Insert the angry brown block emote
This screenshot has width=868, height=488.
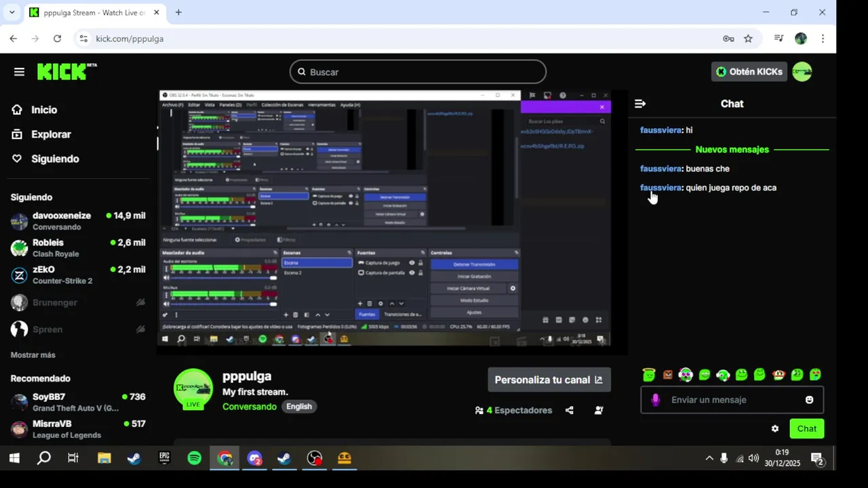tap(668, 374)
